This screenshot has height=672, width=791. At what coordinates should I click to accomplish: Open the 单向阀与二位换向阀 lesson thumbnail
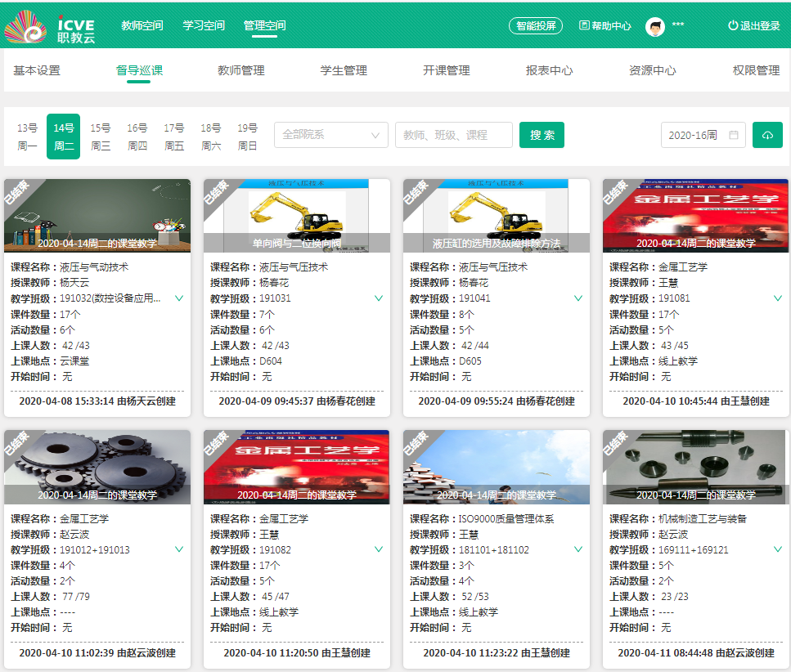[297, 216]
